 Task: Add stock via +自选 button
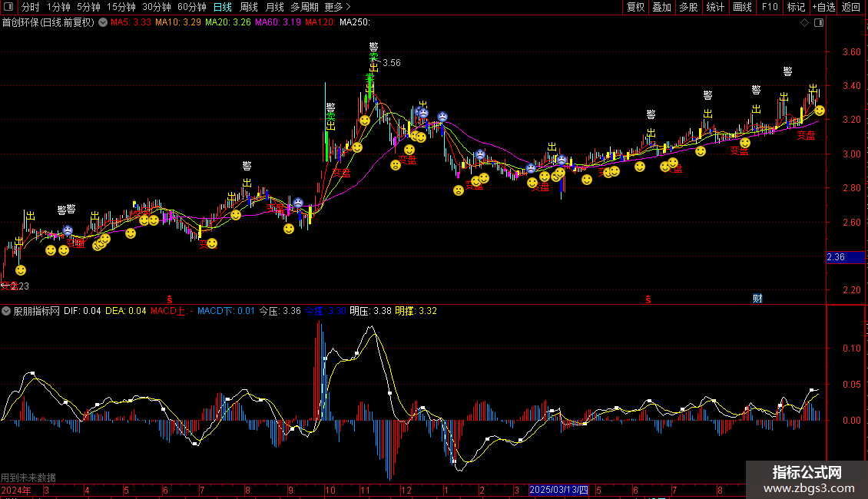(x=823, y=7)
